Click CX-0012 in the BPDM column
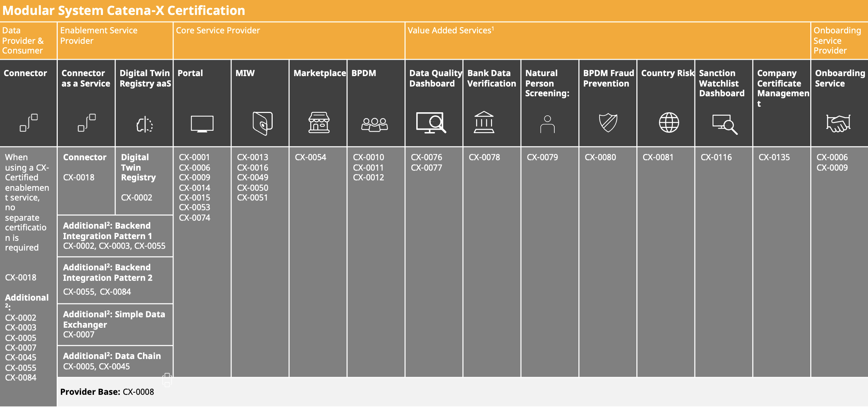 tap(368, 177)
